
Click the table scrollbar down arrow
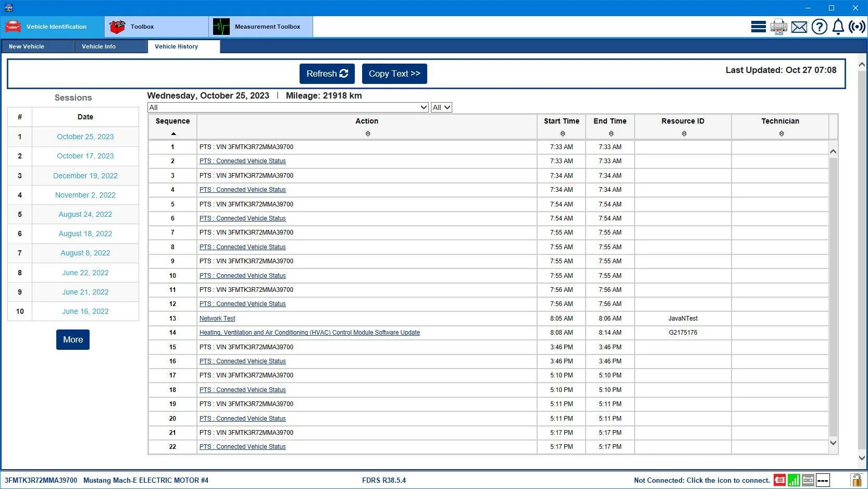(x=833, y=443)
